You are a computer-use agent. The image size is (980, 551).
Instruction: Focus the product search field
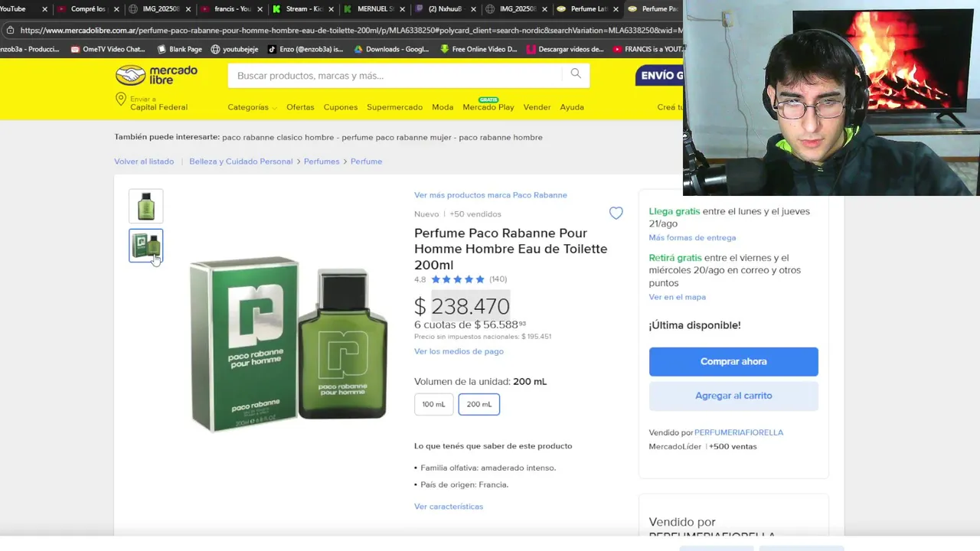395,75
